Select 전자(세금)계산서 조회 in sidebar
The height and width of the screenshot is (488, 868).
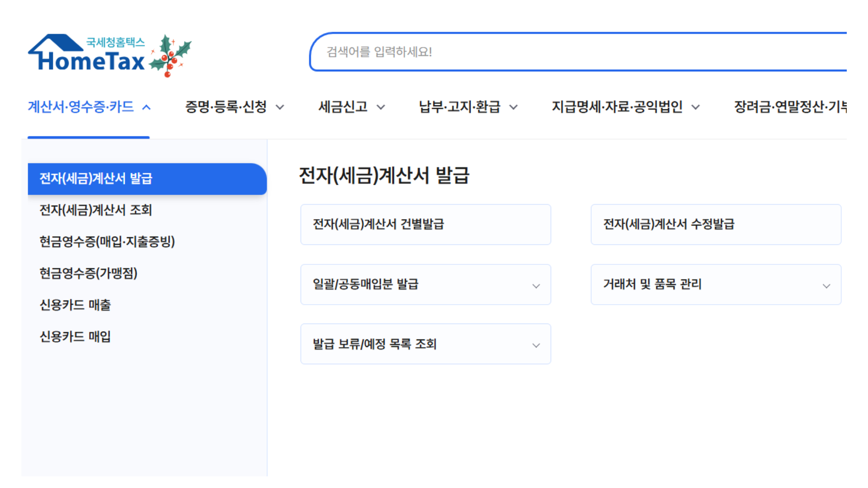(96, 210)
